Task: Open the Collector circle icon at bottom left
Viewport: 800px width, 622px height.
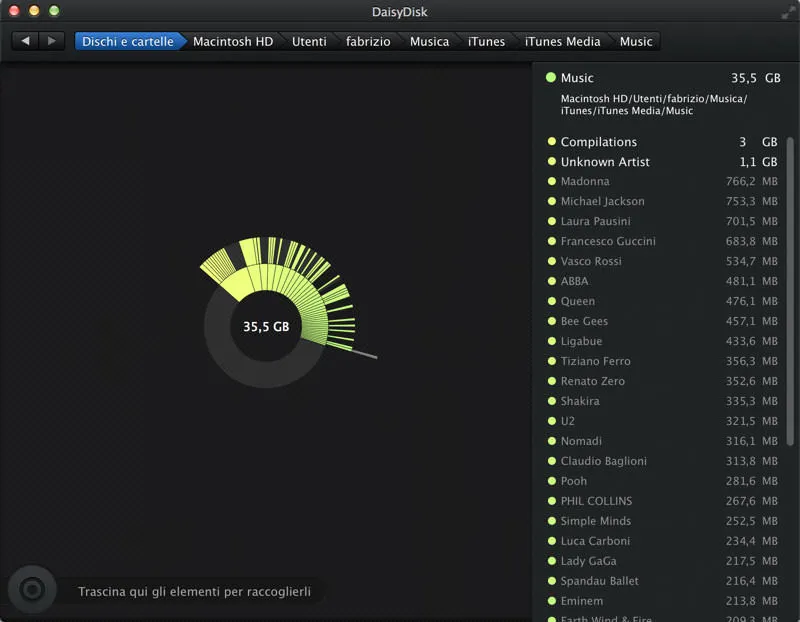Action: pos(33,588)
